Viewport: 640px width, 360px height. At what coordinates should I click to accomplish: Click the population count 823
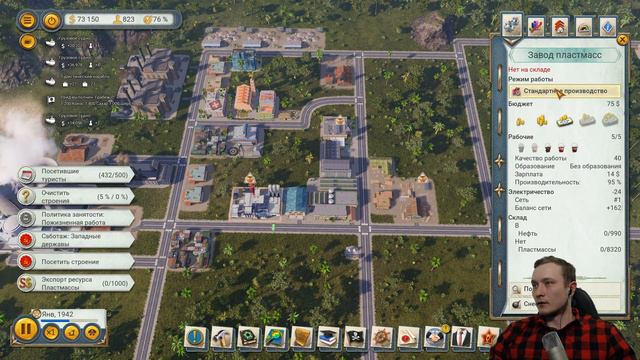[x=124, y=19]
